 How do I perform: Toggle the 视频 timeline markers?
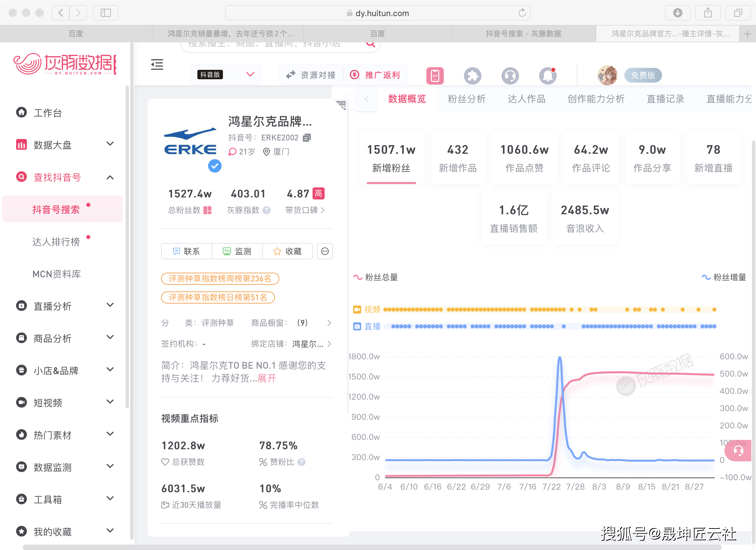(x=367, y=309)
